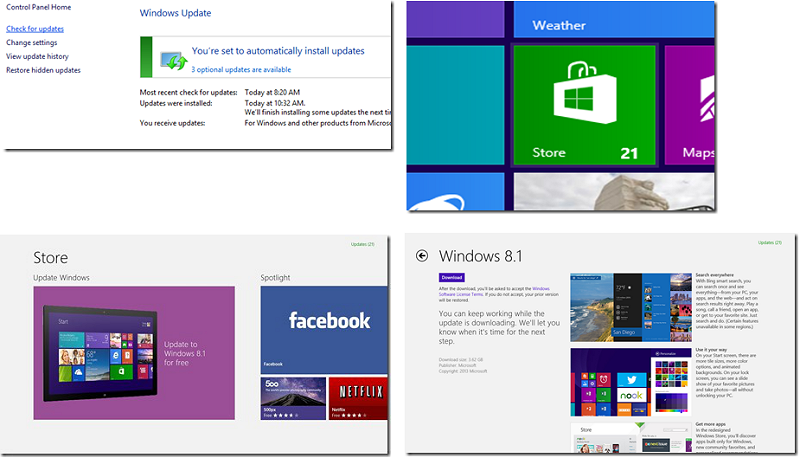Click 'Most recent check for updates' label
Screen dimensions: 800x458
188,92
